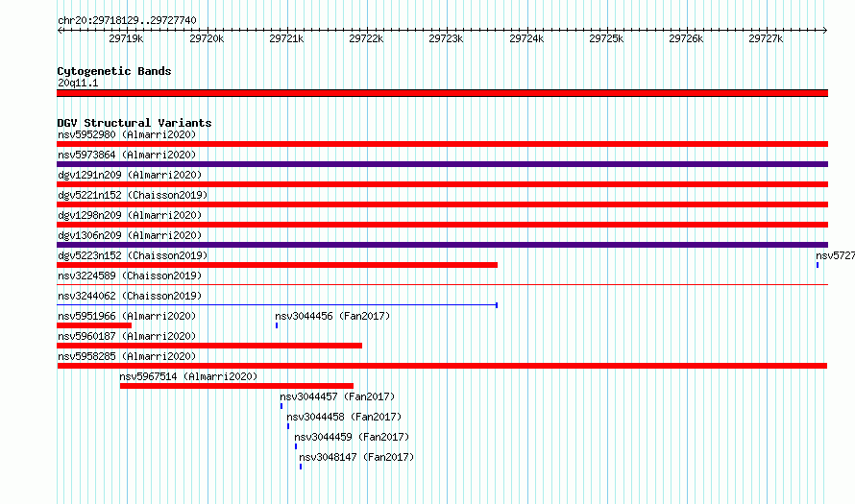The image size is (855, 504).
Task: Click the 29725k ruler tick label
Action: coord(606,38)
